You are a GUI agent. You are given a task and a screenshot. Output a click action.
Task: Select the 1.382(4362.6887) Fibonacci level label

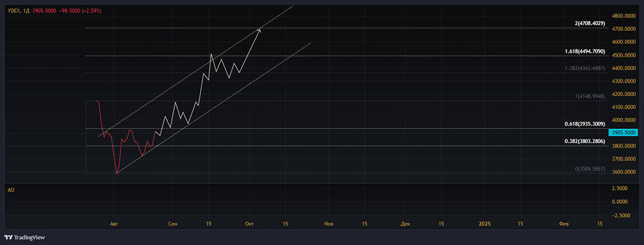(585, 68)
